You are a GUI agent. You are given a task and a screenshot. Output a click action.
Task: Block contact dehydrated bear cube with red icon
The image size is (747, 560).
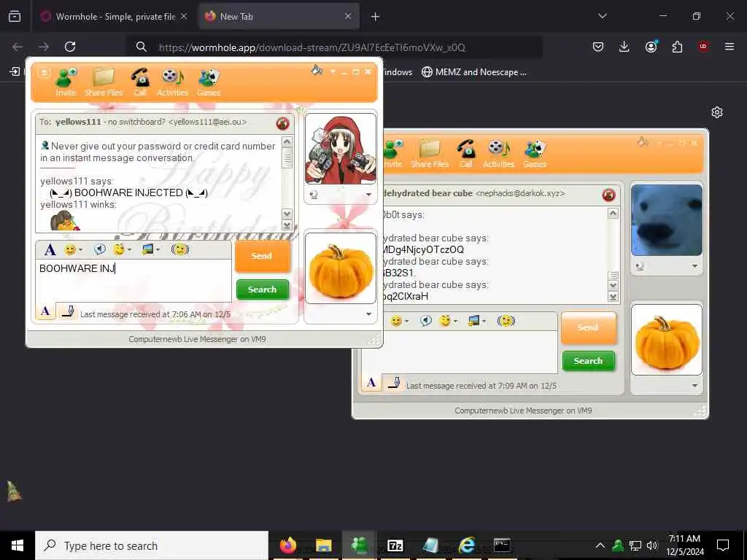click(608, 195)
